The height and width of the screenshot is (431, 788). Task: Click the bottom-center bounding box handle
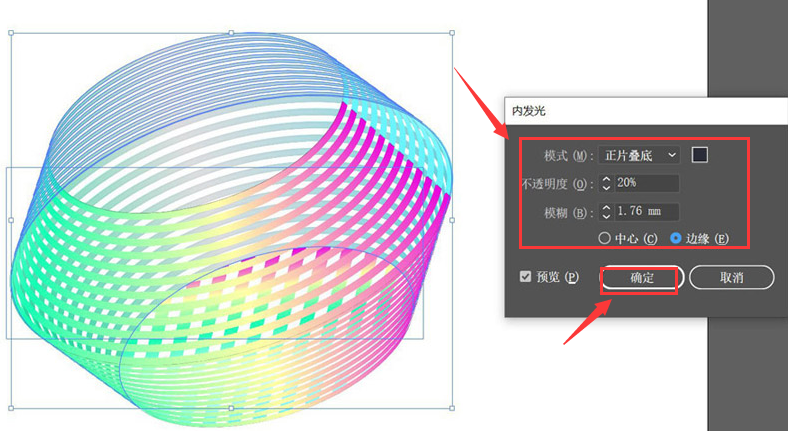pyautogui.click(x=231, y=408)
